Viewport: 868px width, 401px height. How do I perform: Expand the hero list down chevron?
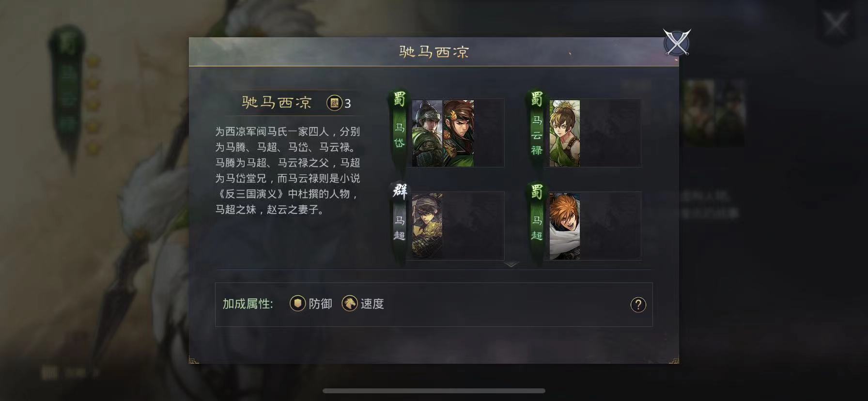[x=511, y=264]
